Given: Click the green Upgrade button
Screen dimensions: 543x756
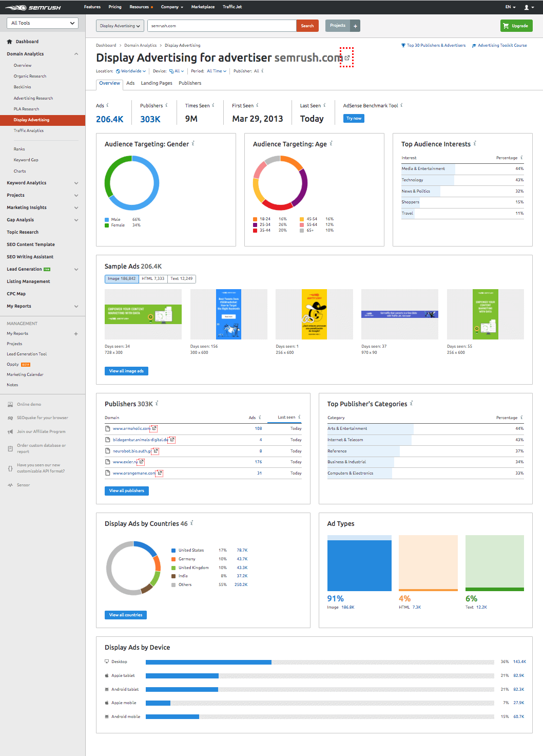Looking at the screenshot, I should (x=516, y=26).
